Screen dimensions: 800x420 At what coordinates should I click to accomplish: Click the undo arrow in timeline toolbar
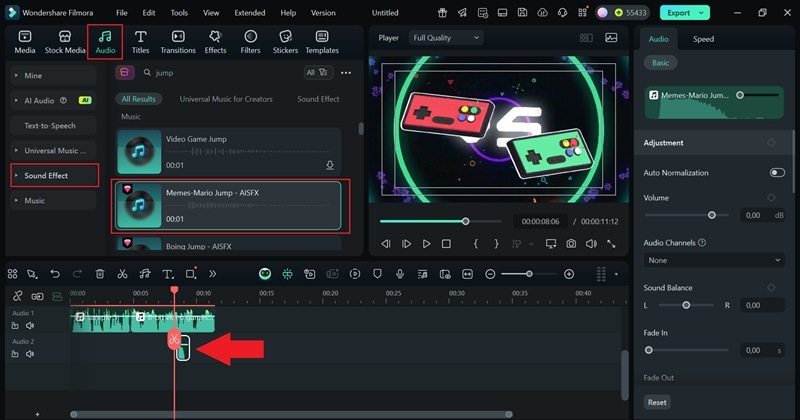55,274
